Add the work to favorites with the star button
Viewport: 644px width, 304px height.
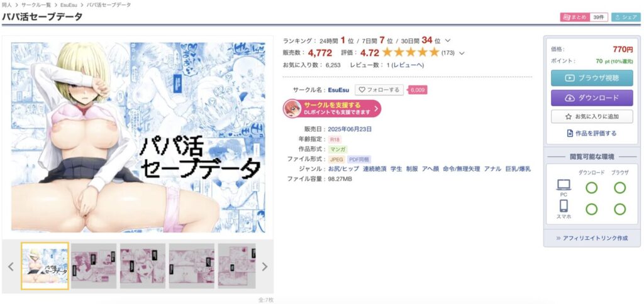592,117
